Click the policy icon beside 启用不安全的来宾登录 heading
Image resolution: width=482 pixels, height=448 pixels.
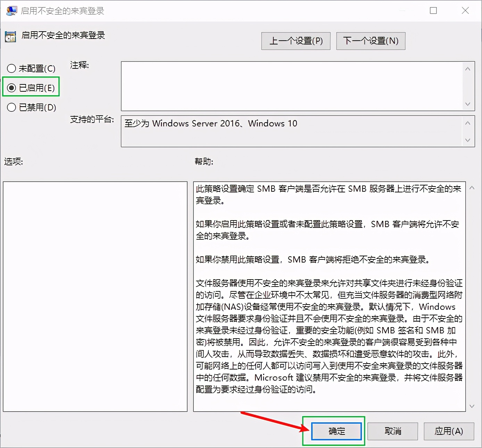[10, 36]
